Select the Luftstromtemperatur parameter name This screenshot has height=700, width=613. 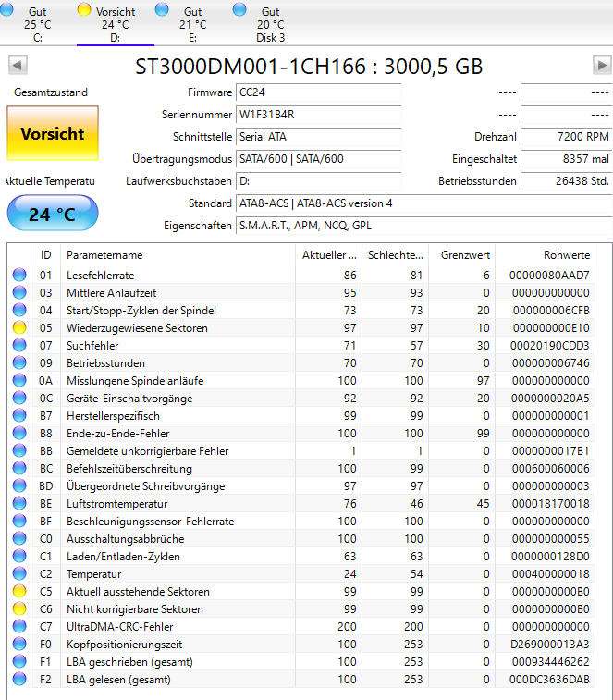click(x=117, y=504)
